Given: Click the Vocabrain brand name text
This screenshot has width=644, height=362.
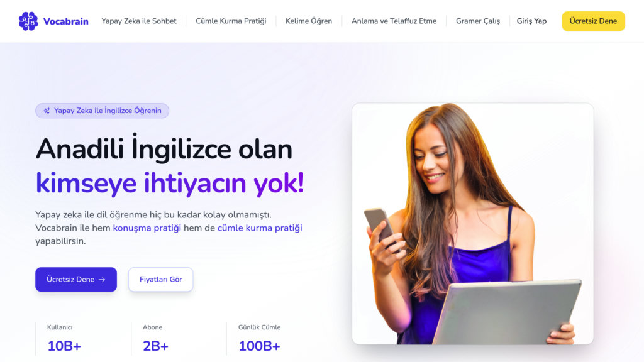Looking at the screenshot, I should (x=65, y=21).
